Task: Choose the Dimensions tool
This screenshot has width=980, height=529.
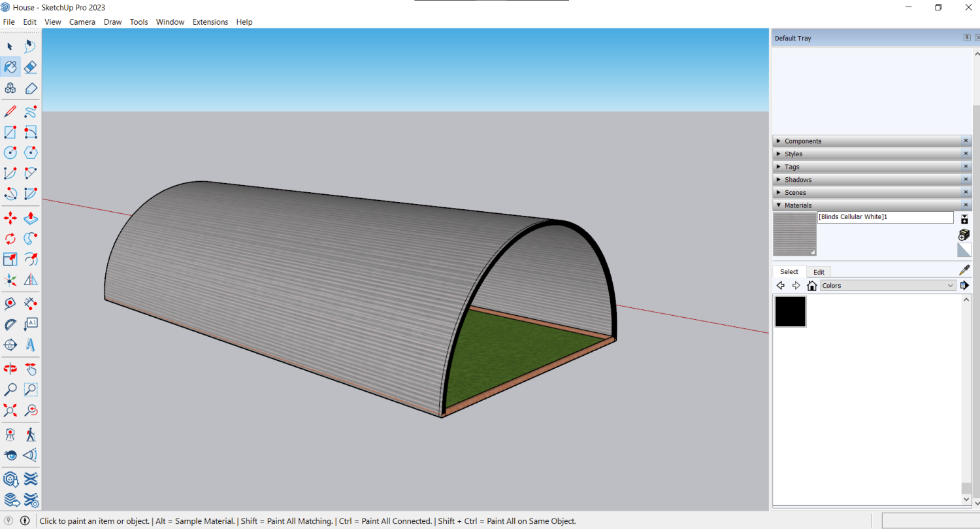Action: 30,303
